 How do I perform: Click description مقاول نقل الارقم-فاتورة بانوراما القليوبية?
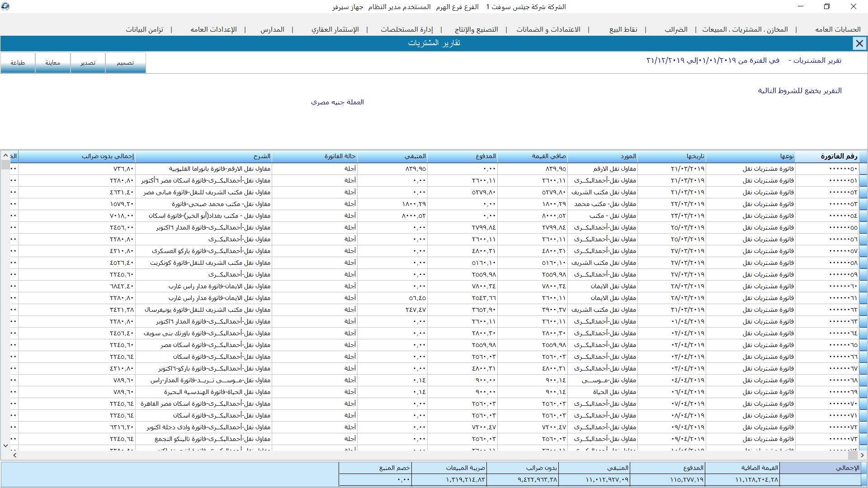(203, 169)
